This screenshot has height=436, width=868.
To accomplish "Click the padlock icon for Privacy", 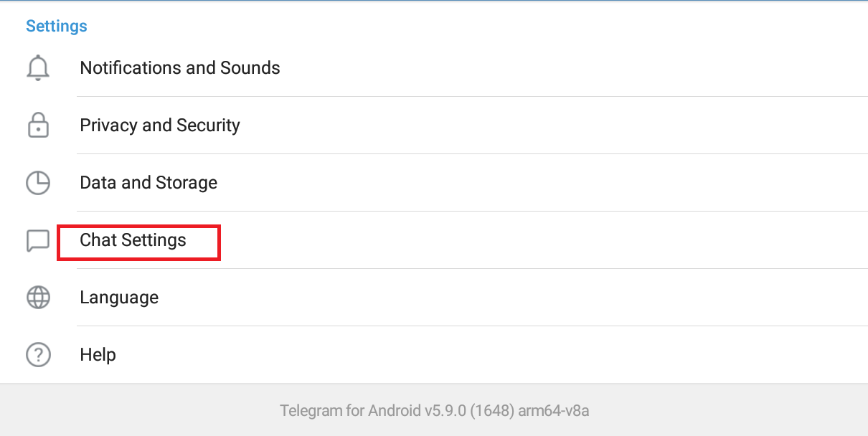I will (38, 125).
